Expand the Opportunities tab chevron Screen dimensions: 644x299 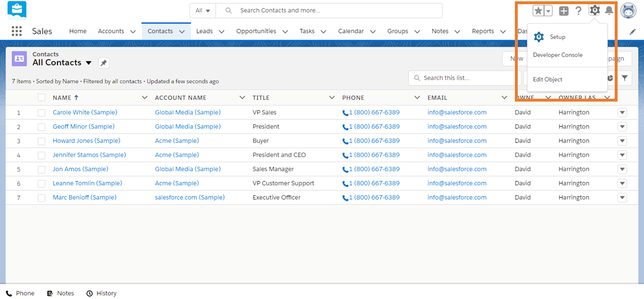(285, 32)
